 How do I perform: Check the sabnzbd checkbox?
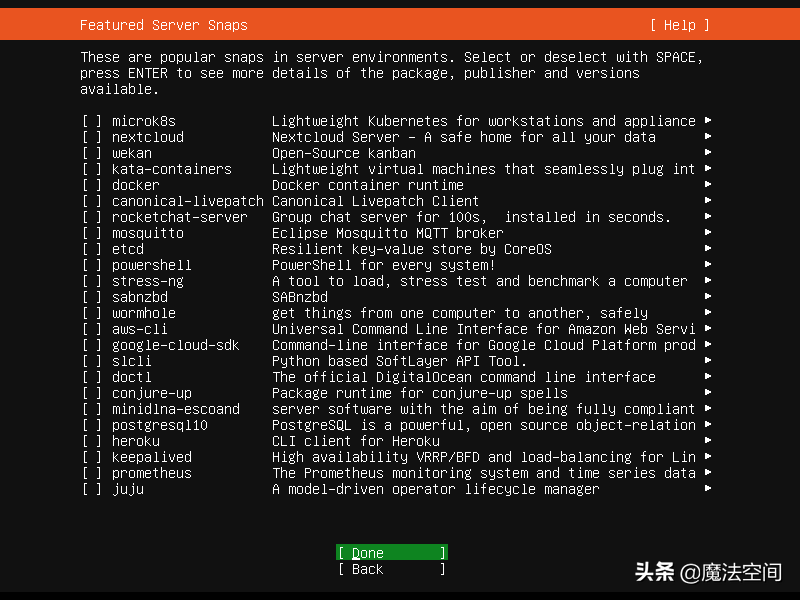coord(92,297)
